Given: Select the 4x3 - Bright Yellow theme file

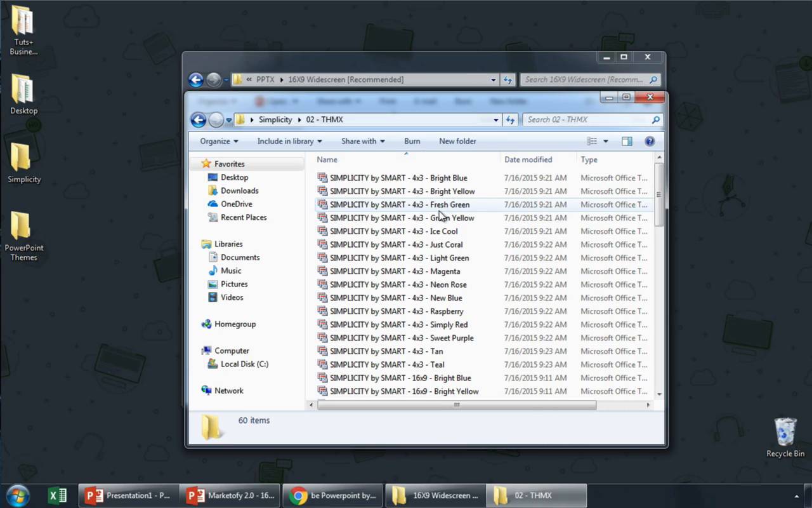Looking at the screenshot, I should (402, 191).
